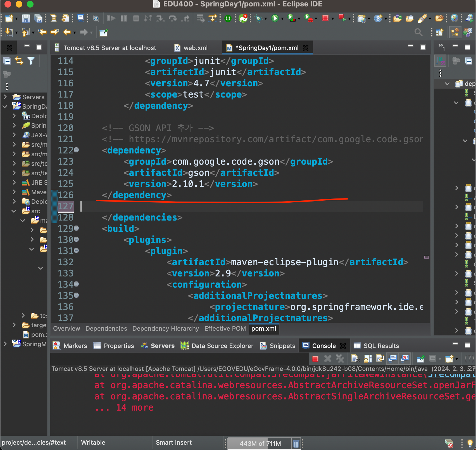Open the Run button dropdown arrow

282,19
